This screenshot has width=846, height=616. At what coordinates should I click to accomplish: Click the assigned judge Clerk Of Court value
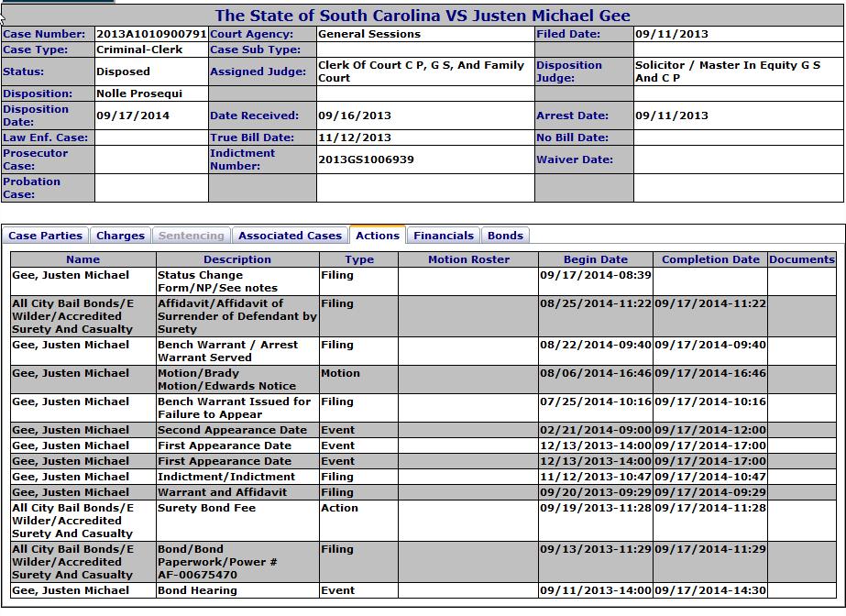pyautogui.click(x=421, y=71)
